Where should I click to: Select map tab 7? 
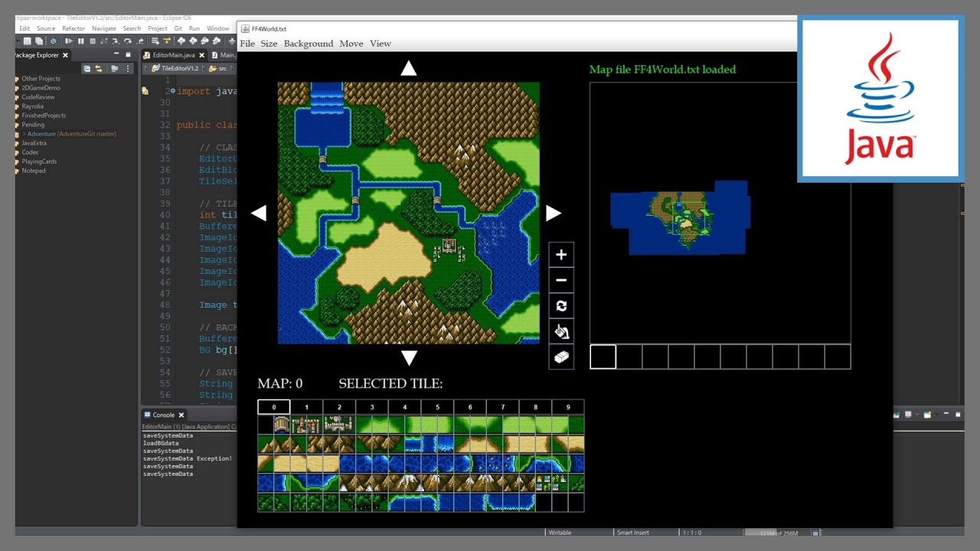(x=502, y=407)
